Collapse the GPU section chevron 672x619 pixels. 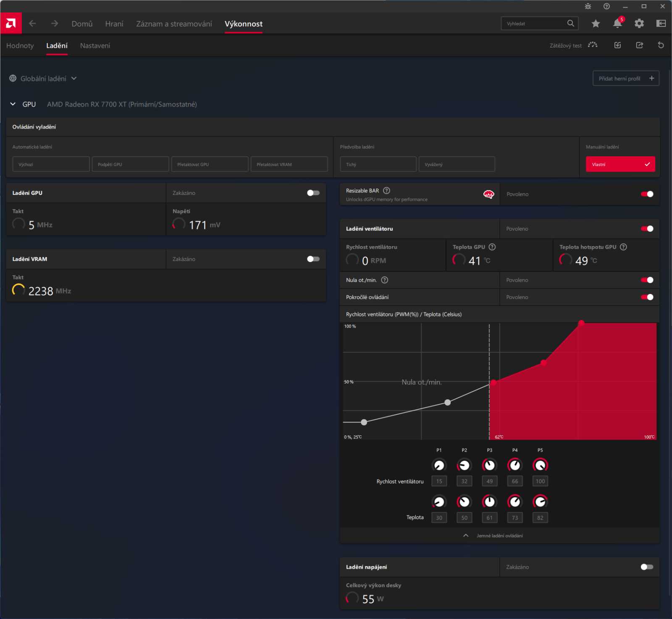[13, 104]
